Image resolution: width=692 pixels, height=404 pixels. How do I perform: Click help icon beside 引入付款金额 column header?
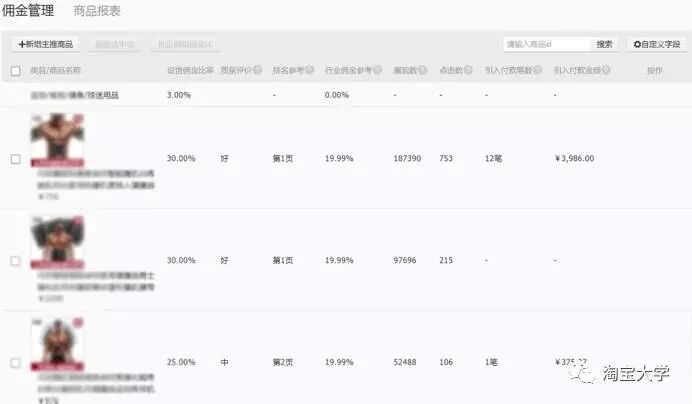(606, 70)
